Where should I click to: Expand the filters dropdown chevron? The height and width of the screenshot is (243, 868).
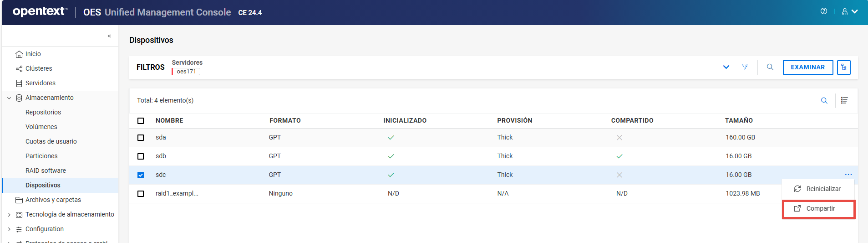[x=726, y=67]
